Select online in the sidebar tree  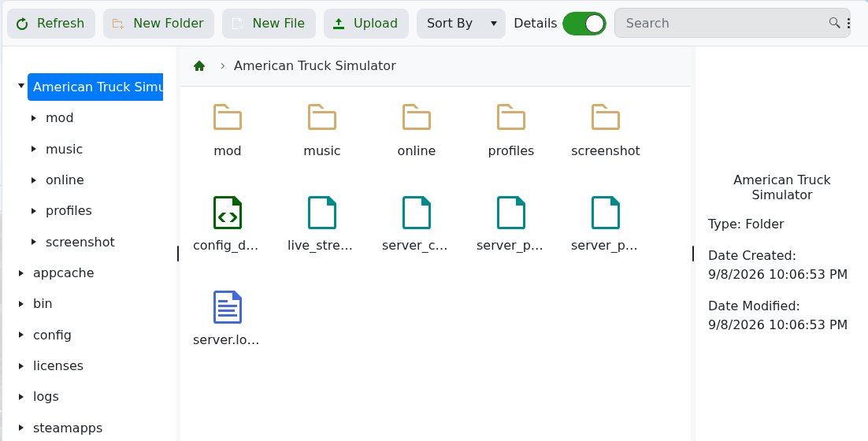coord(65,180)
